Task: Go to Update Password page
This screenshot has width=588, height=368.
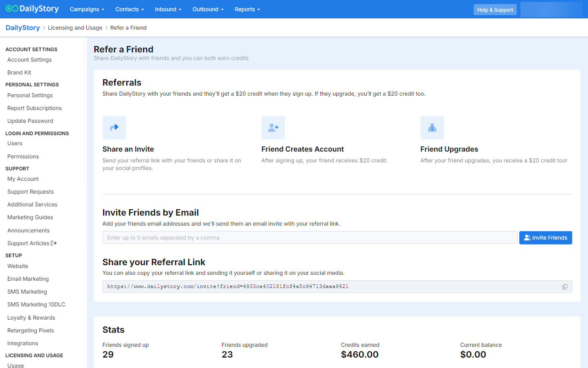Action: pyautogui.click(x=30, y=121)
